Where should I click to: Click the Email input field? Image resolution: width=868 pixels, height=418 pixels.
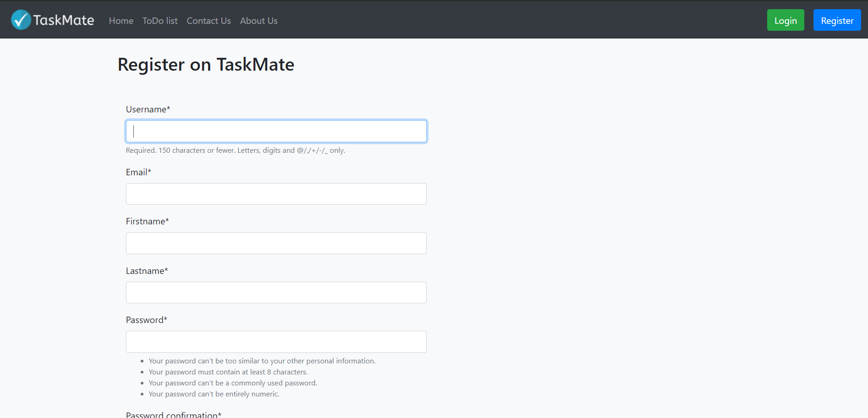(x=276, y=194)
